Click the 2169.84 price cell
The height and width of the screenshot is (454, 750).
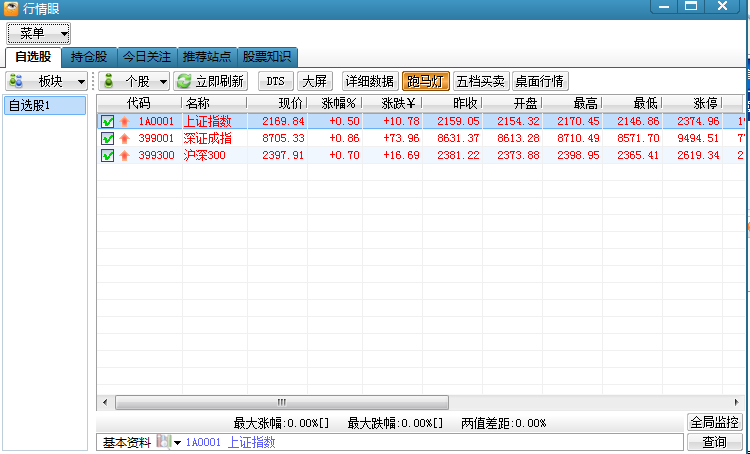click(277, 122)
